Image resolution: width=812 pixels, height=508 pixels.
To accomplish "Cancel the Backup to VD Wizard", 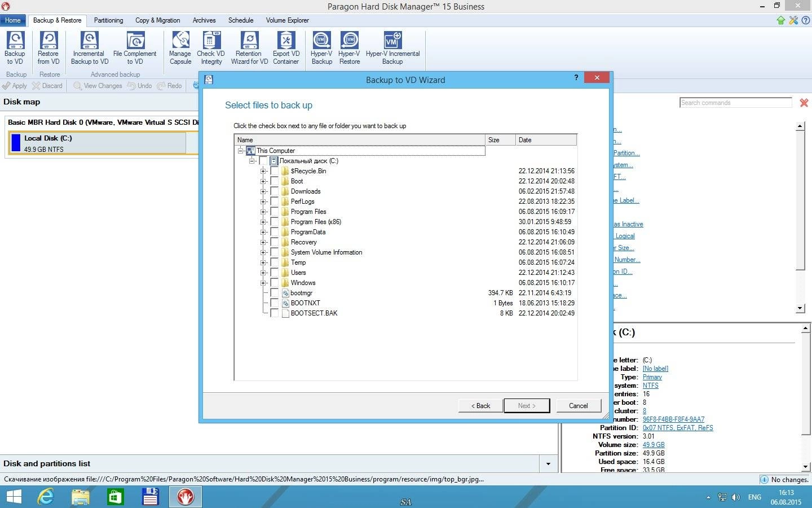I will (578, 406).
